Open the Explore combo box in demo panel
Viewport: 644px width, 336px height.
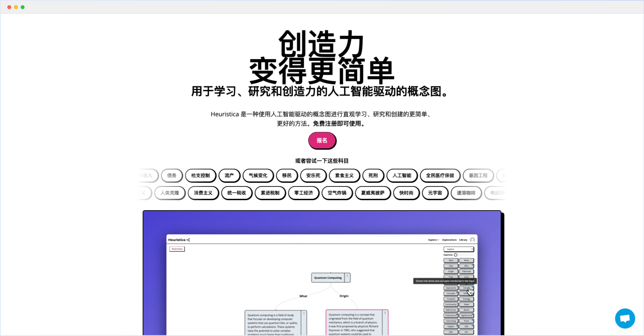click(x=458, y=249)
